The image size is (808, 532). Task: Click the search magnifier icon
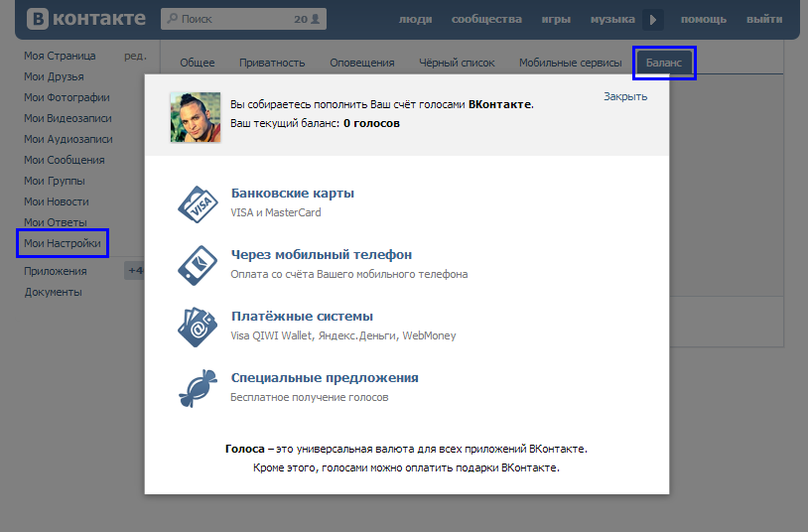click(x=173, y=19)
